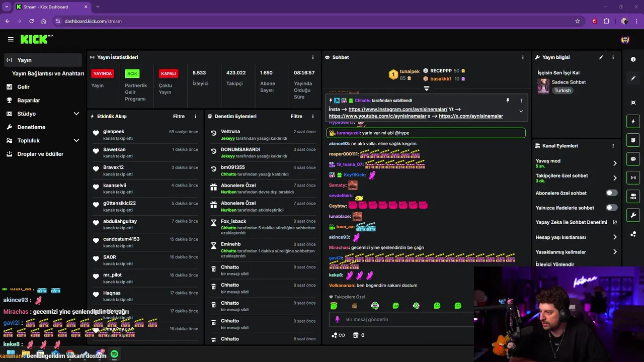Open the profile avatar at top right

pyautogui.click(x=625, y=39)
